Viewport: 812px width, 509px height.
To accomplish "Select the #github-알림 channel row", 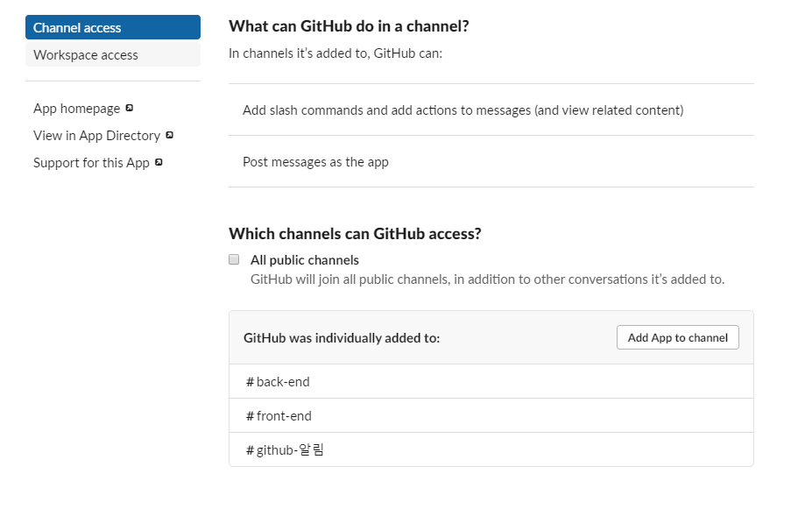I will pyautogui.click(x=491, y=450).
